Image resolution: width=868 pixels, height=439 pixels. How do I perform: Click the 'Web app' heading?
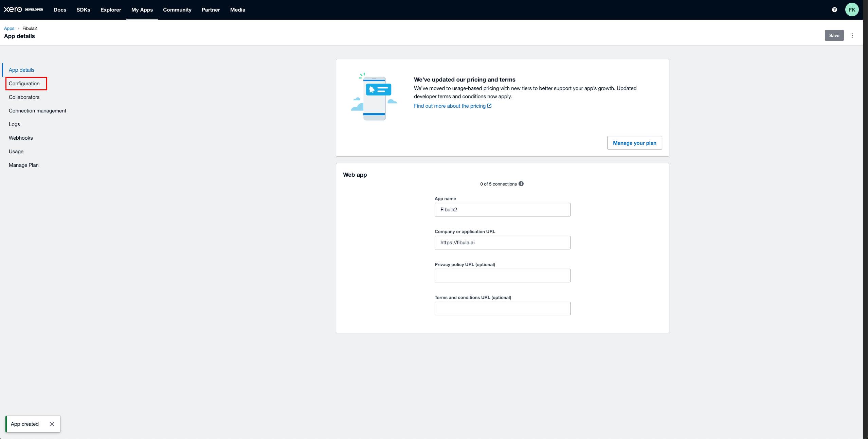355,175
